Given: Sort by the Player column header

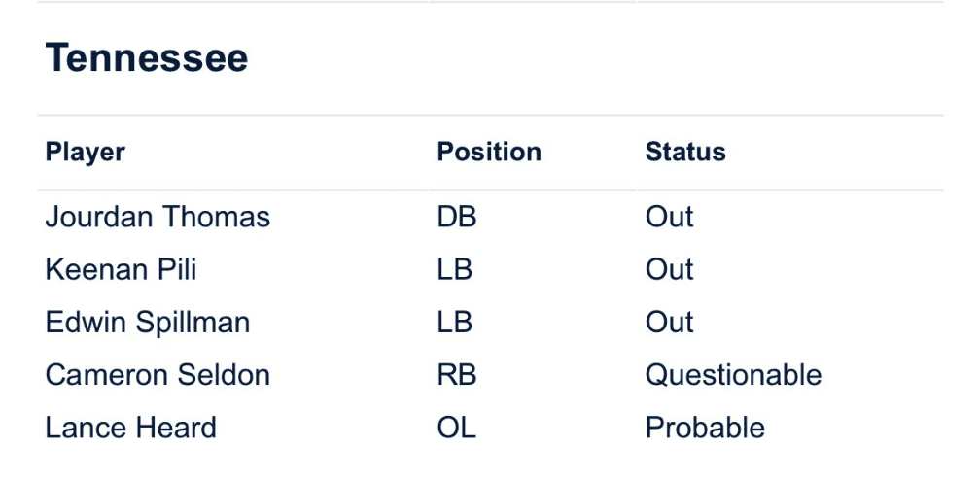Looking at the screenshot, I should [85, 153].
